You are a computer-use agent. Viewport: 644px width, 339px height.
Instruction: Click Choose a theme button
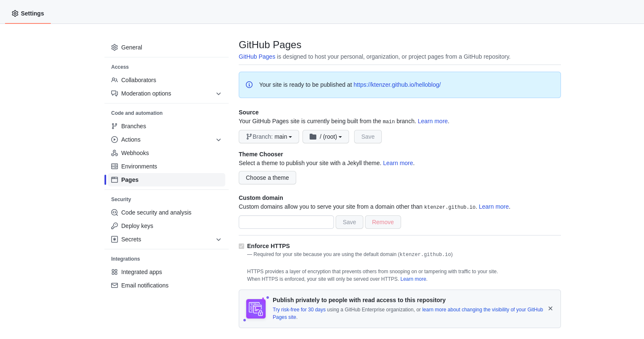[267, 178]
